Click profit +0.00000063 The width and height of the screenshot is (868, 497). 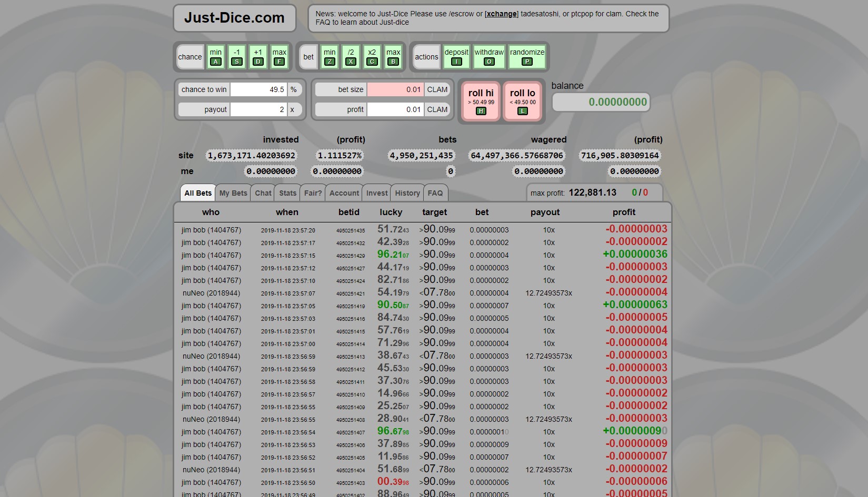tap(635, 305)
